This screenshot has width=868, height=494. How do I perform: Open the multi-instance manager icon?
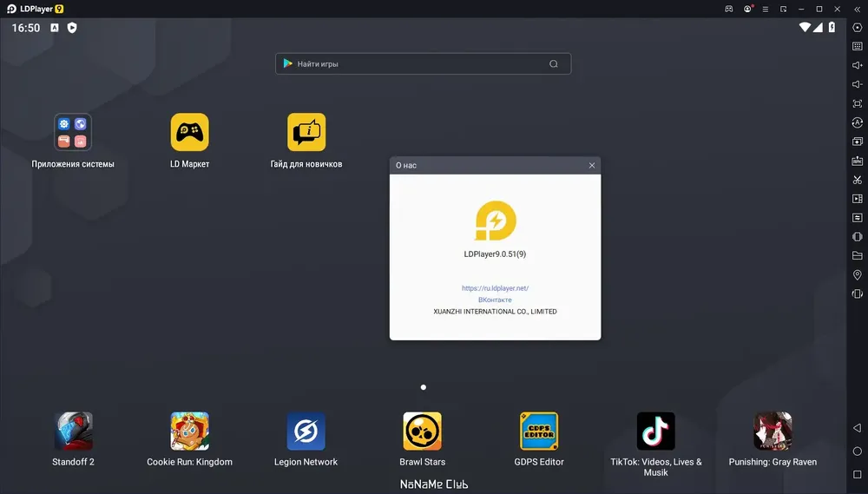pos(857,142)
